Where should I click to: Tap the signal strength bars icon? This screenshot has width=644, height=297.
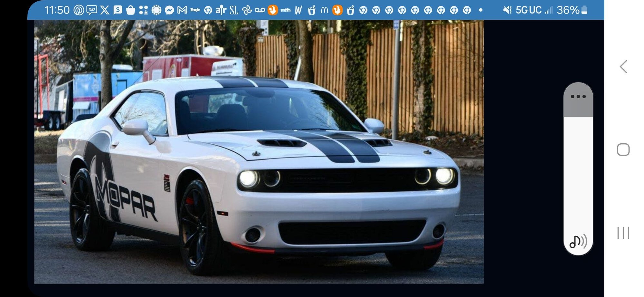pyautogui.click(x=549, y=10)
